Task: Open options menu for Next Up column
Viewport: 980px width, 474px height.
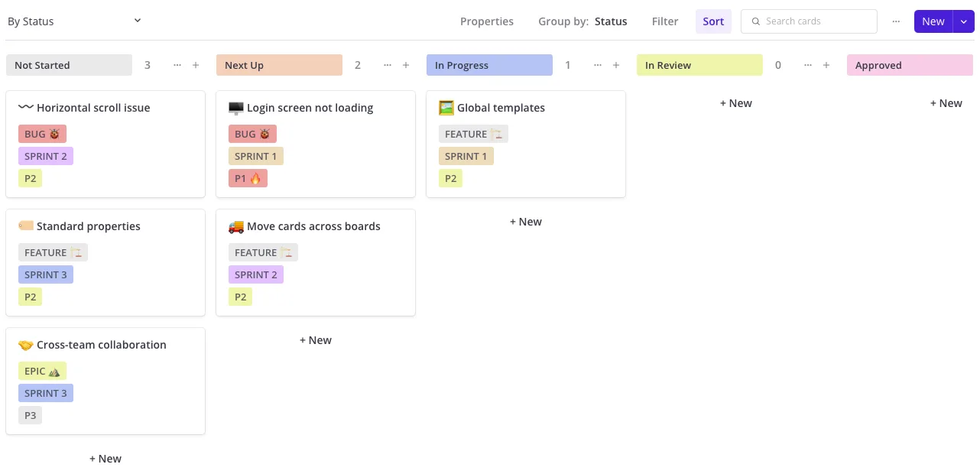Action: click(388, 65)
